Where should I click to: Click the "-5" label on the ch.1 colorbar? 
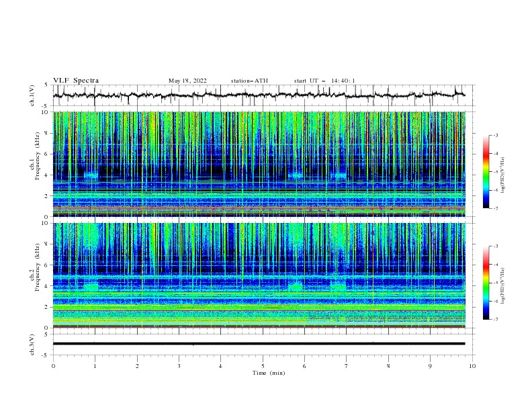495,172
